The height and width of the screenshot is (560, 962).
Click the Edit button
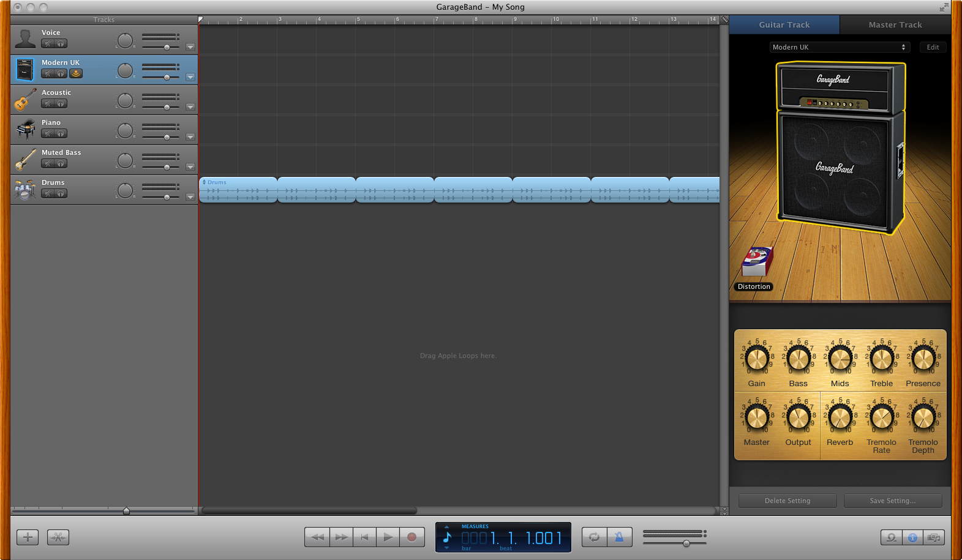point(933,47)
